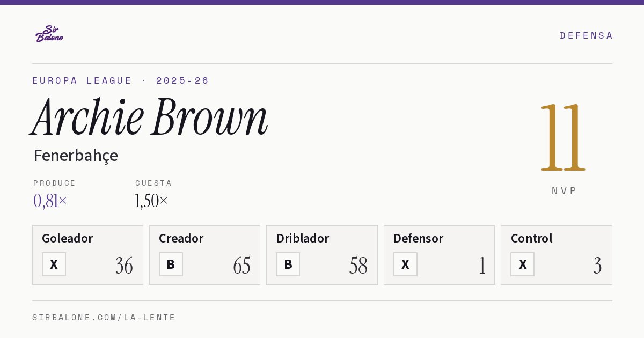Viewport: 644px width, 338px height.
Task: Select the B badge in Driblador card
Action: coord(288,264)
